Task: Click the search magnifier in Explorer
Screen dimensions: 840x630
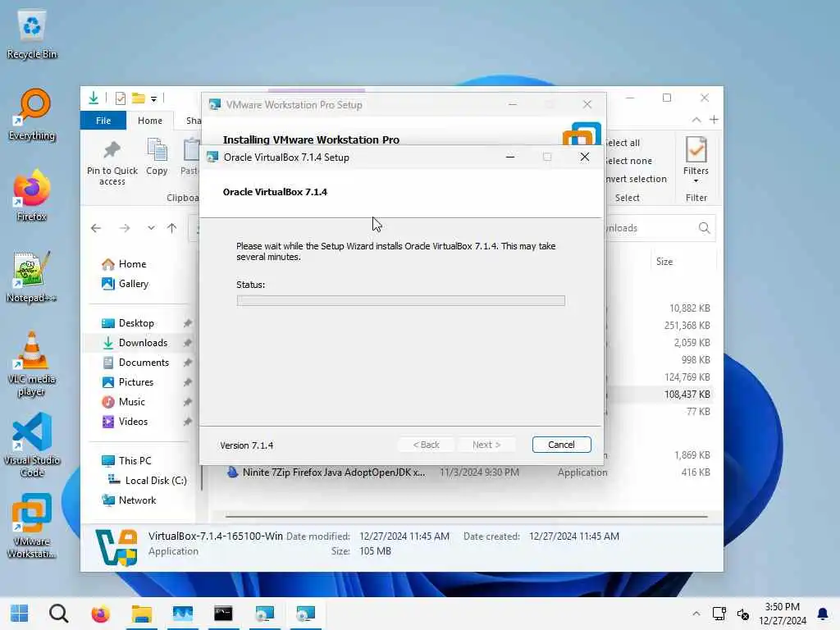Action: 704,228
